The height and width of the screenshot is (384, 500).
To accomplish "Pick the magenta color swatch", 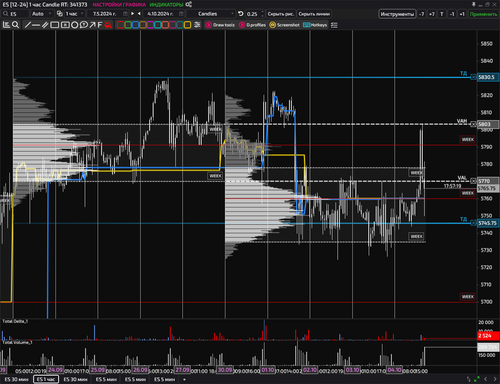I will coord(150,25).
